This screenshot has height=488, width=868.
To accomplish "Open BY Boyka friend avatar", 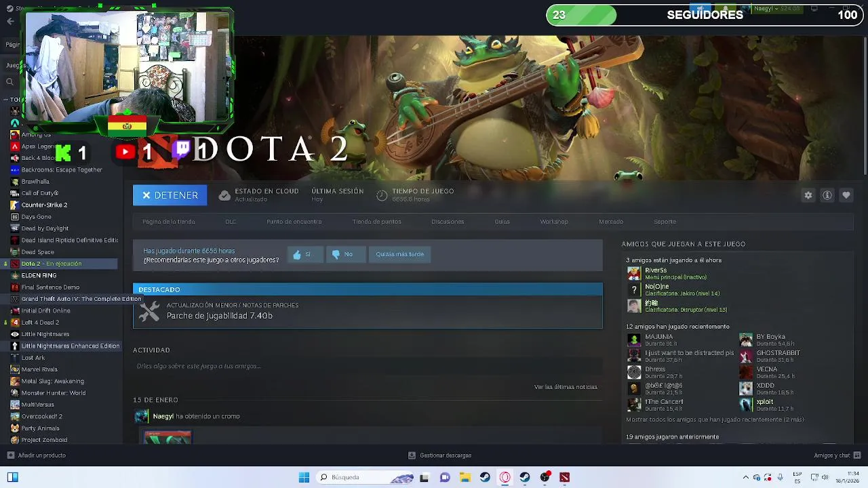I will point(746,340).
